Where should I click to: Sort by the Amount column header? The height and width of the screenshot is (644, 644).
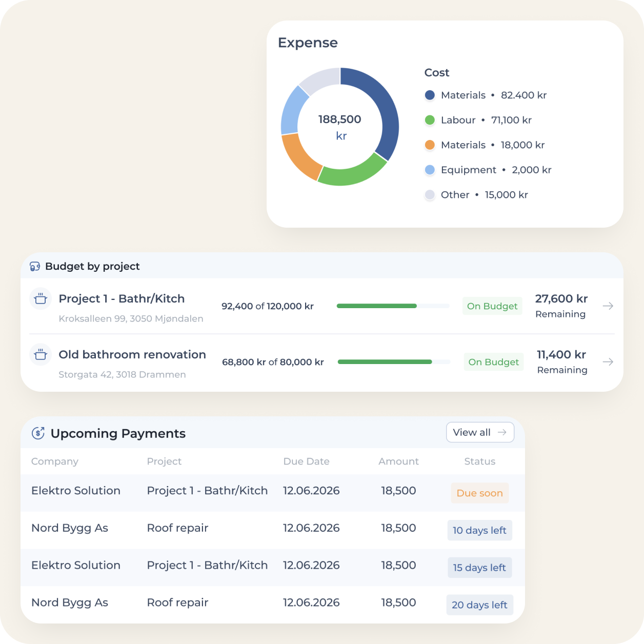[398, 461]
